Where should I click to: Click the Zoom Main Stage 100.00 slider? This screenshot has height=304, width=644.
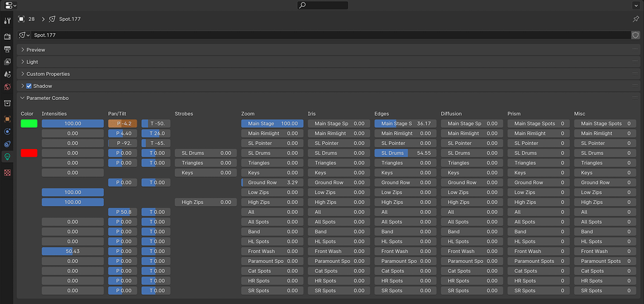click(273, 124)
